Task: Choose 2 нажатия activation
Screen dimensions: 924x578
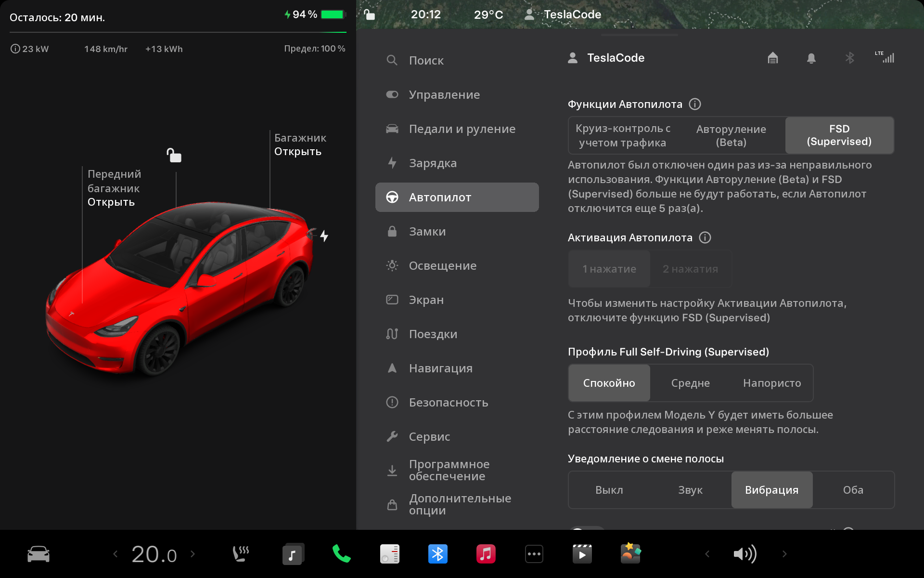Action: point(691,269)
